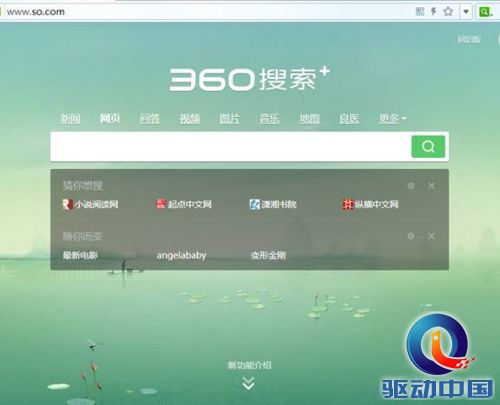Screen dimensions: 500x405
Task: Click the www.so.com address bar
Action: 207,12
